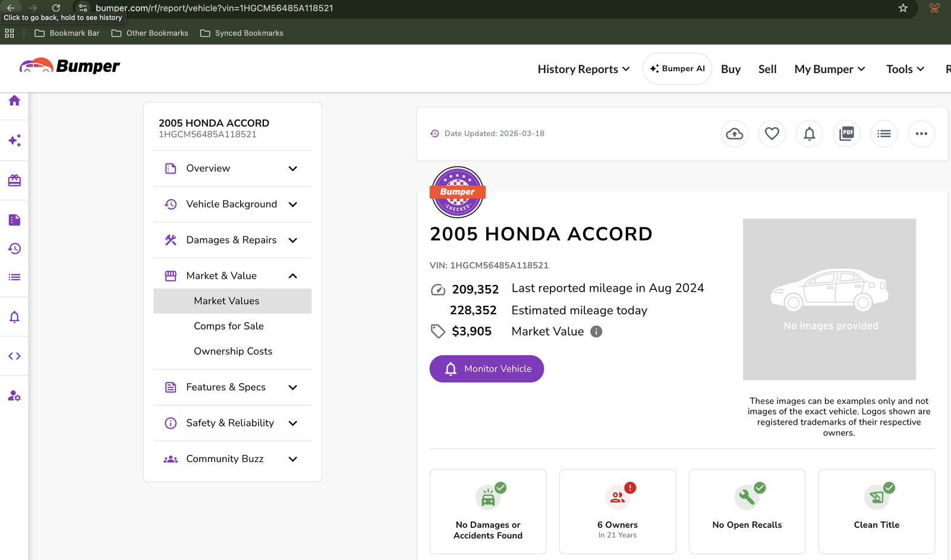951x560 pixels.
Task: Download the report via PDF icon
Action: point(846,134)
